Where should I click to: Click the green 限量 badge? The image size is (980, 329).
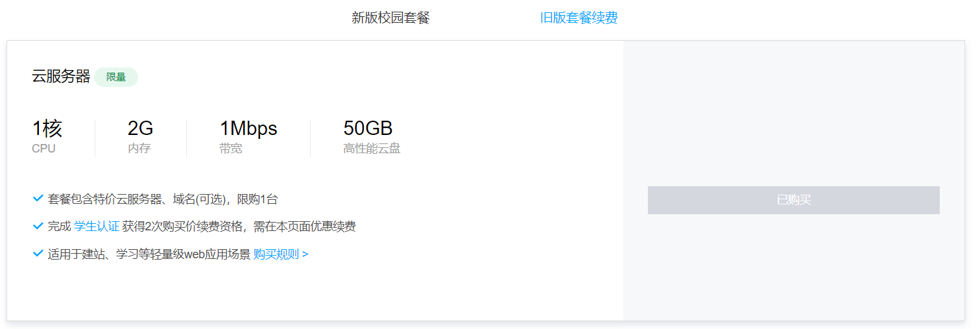(x=116, y=77)
